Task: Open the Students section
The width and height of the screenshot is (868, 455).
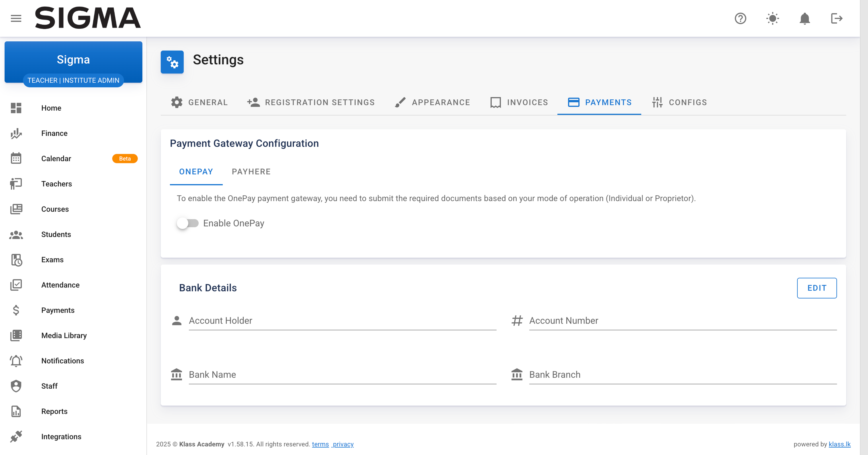Action: pyautogui.click(x=56, y=234)
